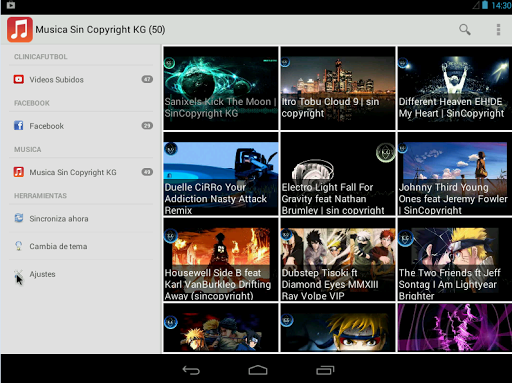Click the Musica Sin Copyright KG count badge
This screenshot has width=512, height=383.
pos(147,172)
